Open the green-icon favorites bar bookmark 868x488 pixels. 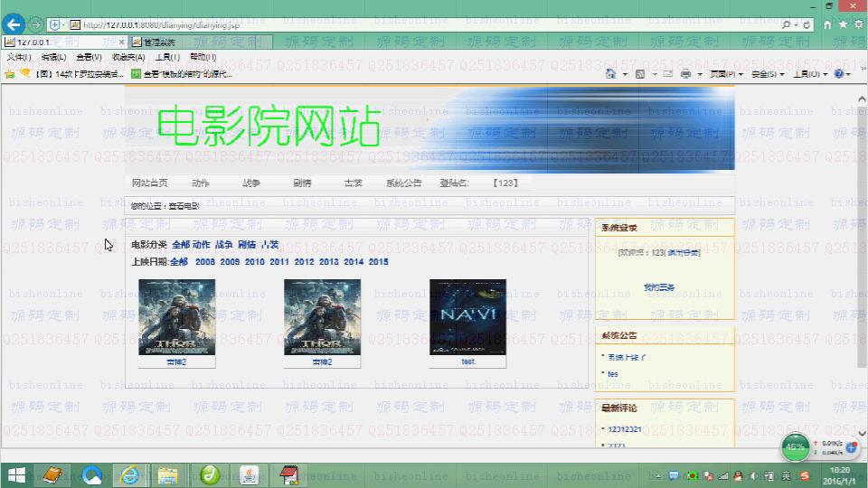tap(182, 73)
